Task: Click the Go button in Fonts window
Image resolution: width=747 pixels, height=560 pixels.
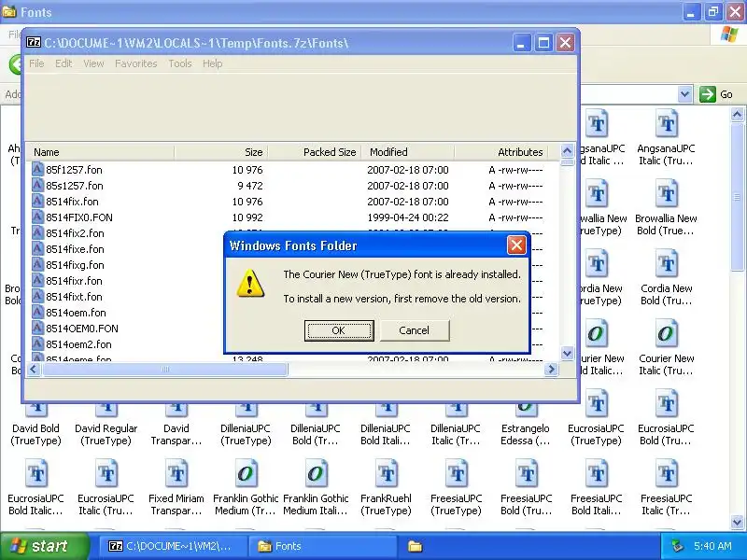Action: pos(716,94)
